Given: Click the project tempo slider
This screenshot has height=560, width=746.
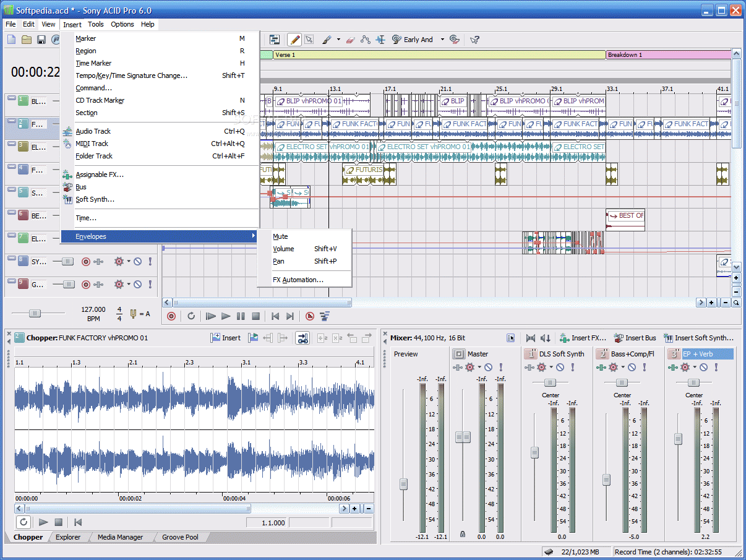Looking at the screenshot, I should (34, 314).
